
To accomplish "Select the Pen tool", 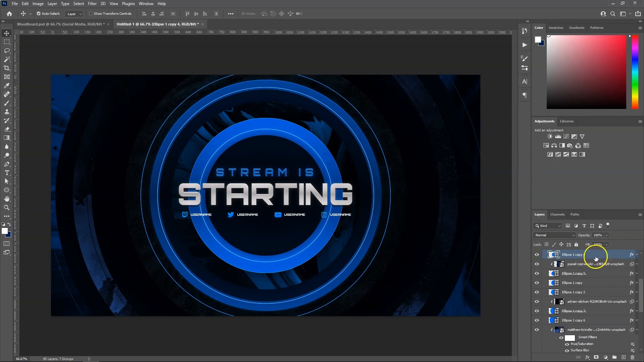I will click(7, 164).
